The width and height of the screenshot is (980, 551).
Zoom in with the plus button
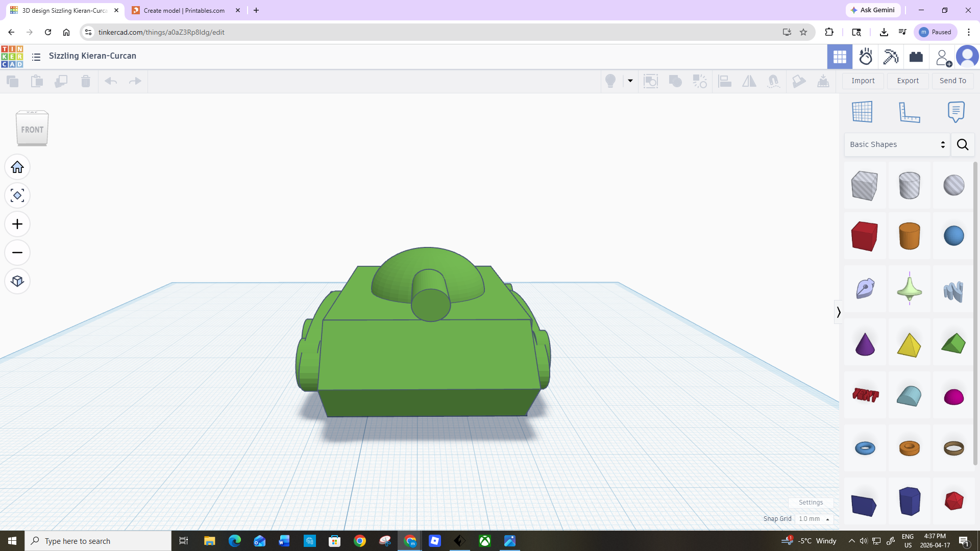tap(17, 224)
